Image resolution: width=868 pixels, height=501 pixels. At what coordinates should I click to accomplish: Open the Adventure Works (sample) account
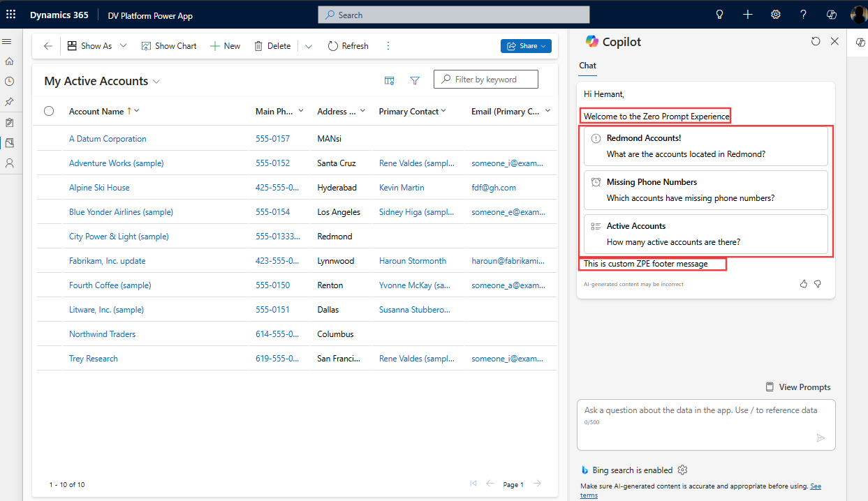pyautogui.click(x=116, y=163)
